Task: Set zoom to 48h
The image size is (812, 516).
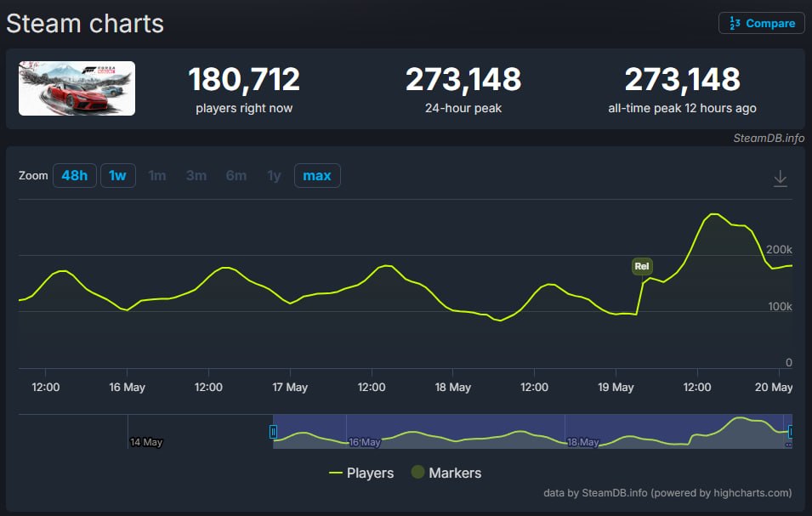Action: [x=75, y=175]
